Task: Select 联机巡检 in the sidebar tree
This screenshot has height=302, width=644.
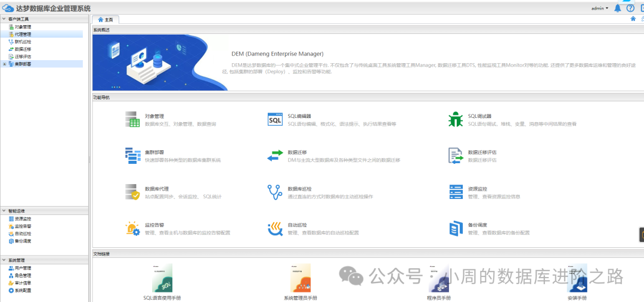Action: click(x=23, y=42)
